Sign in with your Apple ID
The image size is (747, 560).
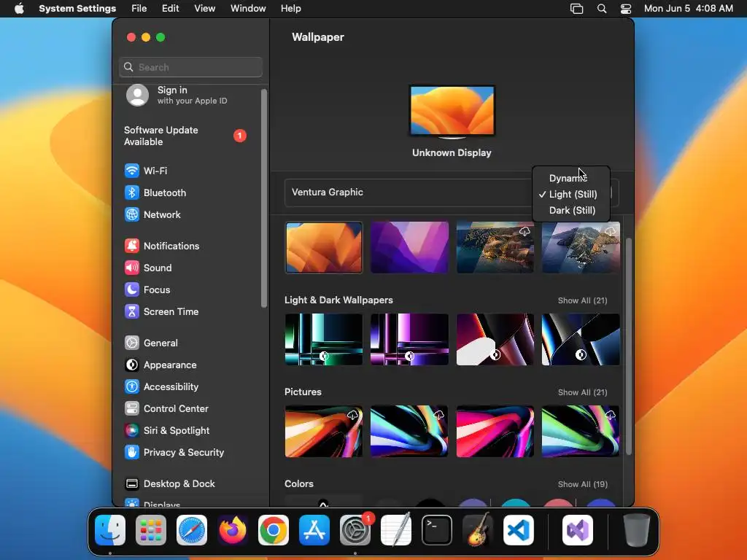[177, 95]
